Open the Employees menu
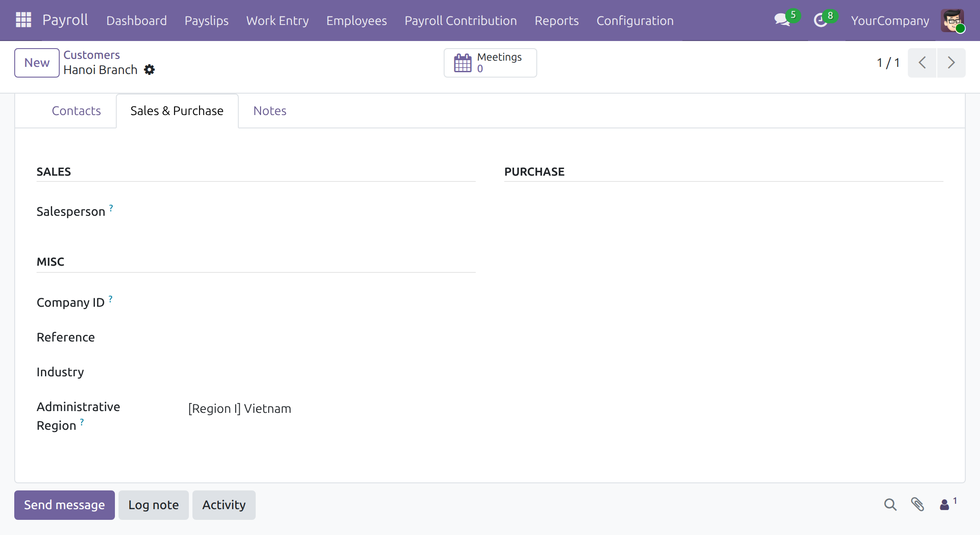The height and width of the screenshot is (535, 980). [357, 21]
